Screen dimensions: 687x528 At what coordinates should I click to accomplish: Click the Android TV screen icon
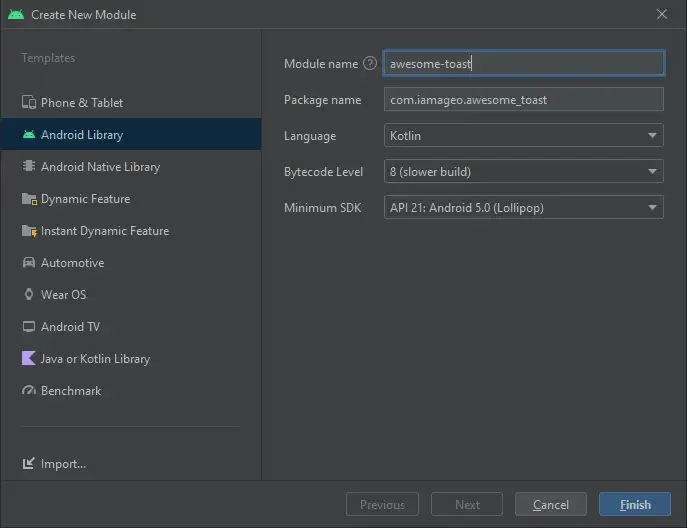click(29, 327)
